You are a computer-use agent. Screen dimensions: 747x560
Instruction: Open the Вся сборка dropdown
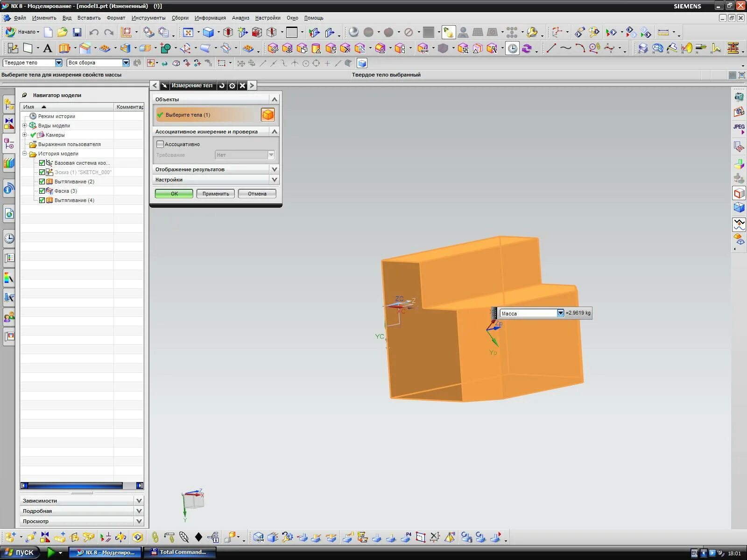coord(126,63)
